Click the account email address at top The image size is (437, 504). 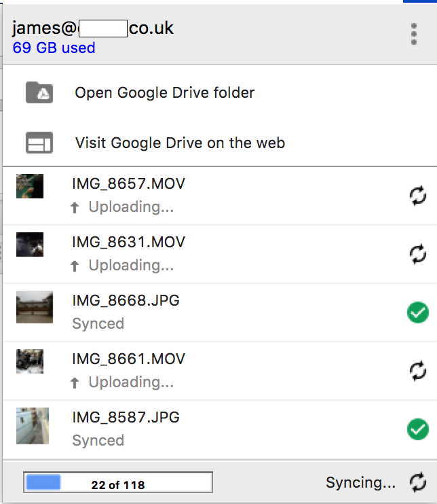coord(93,29)
